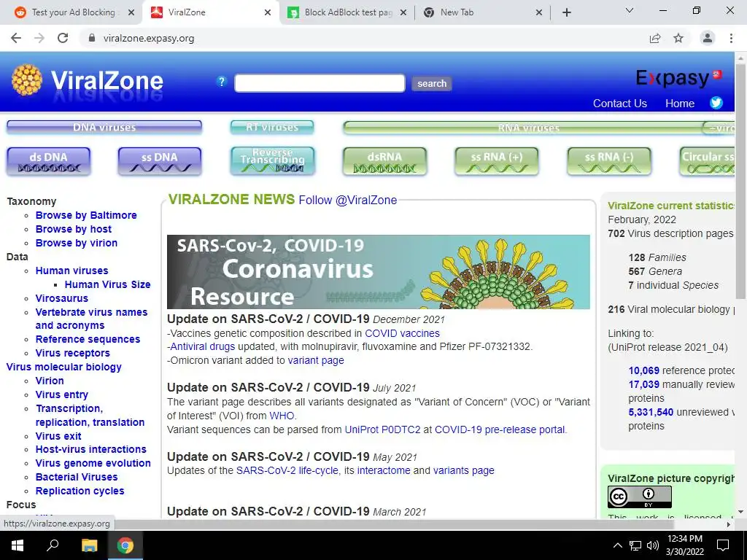Switch to Block AdBlock test page tab
The width and height of the screenshot is (747, 560).
tap(348, 12)
